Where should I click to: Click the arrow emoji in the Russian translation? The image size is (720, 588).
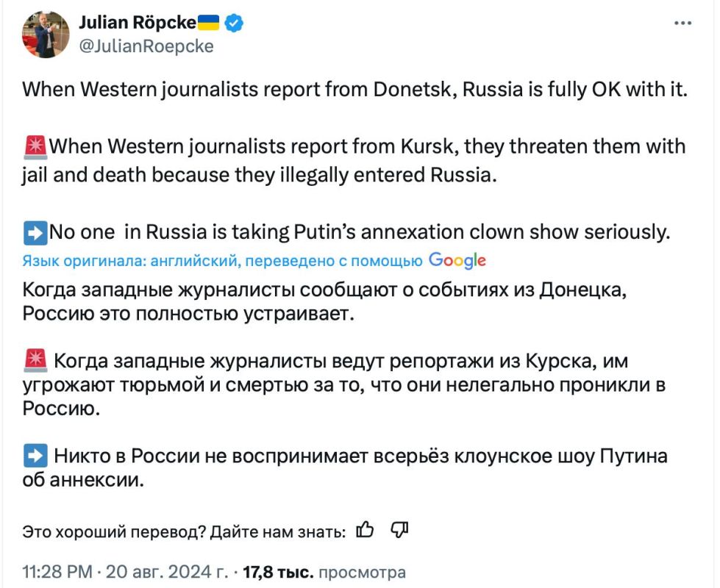34,455
